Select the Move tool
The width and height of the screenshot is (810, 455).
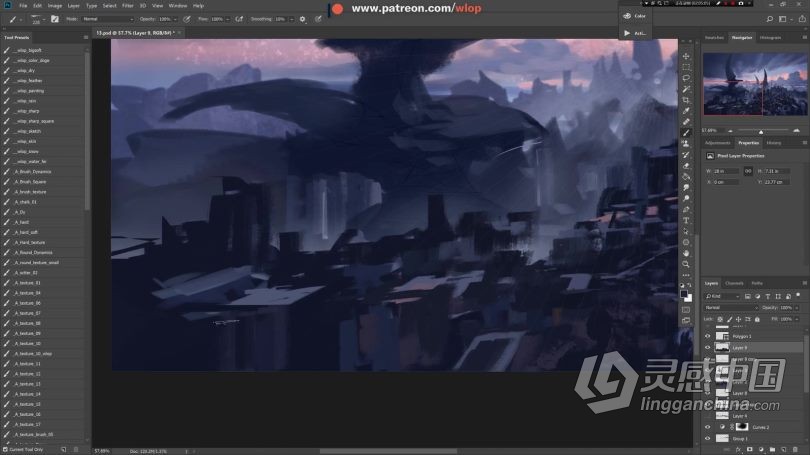(686, 56)
